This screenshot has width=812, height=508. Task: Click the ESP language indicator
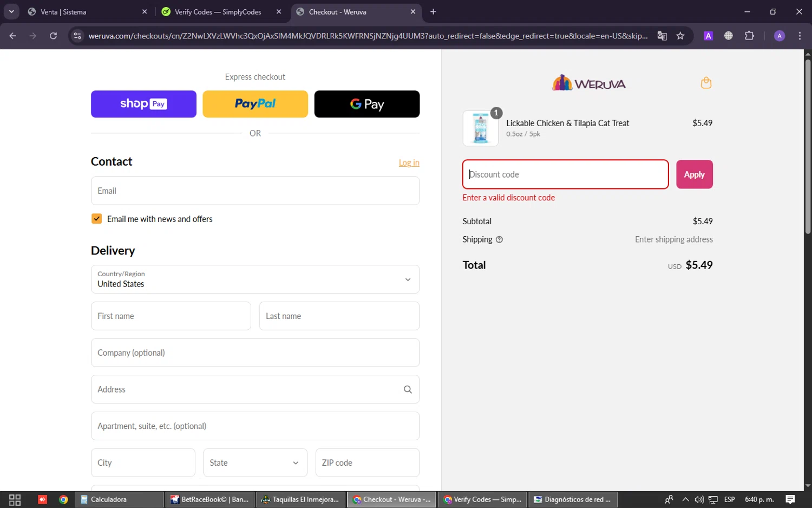tap(729, 499)
